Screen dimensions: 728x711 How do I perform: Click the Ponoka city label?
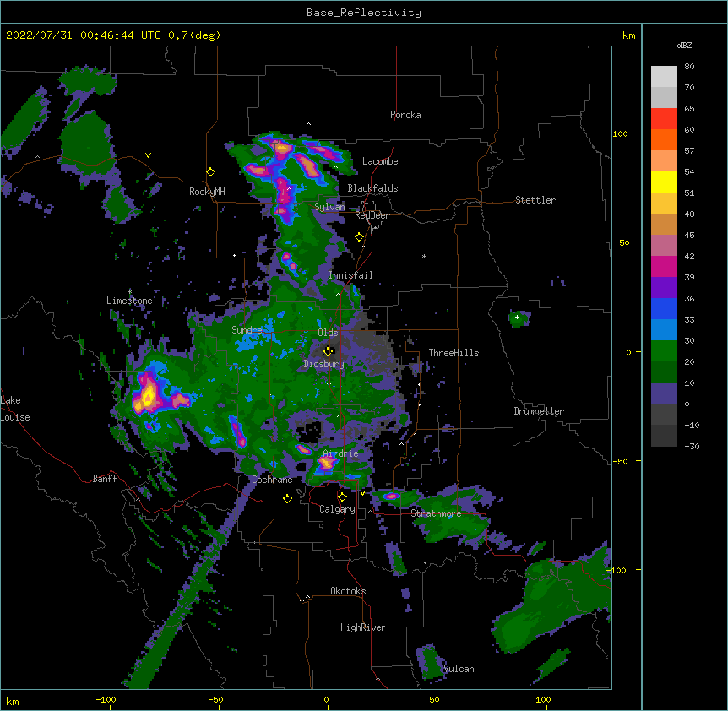coord(405,115)
